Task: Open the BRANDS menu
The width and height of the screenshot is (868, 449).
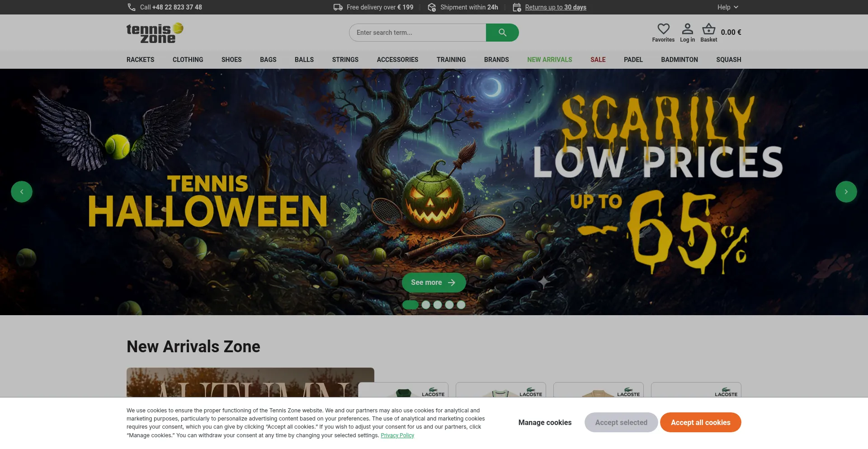Action: 496,60
